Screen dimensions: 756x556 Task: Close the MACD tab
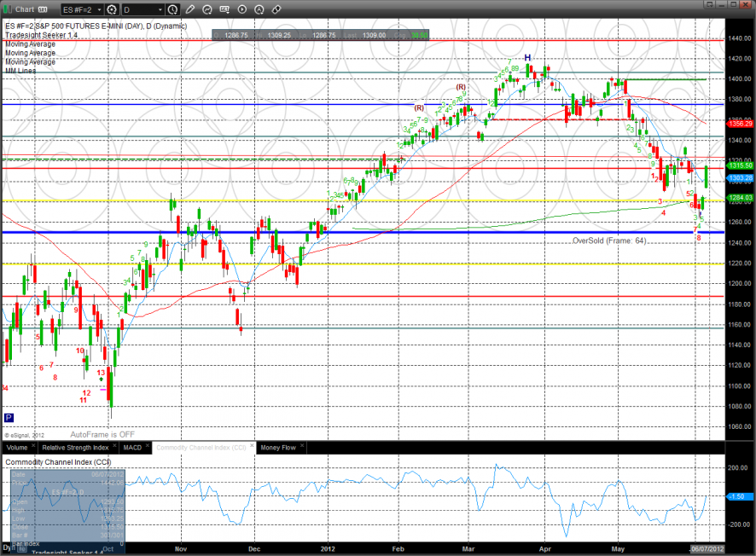click(x=148, y=446)
